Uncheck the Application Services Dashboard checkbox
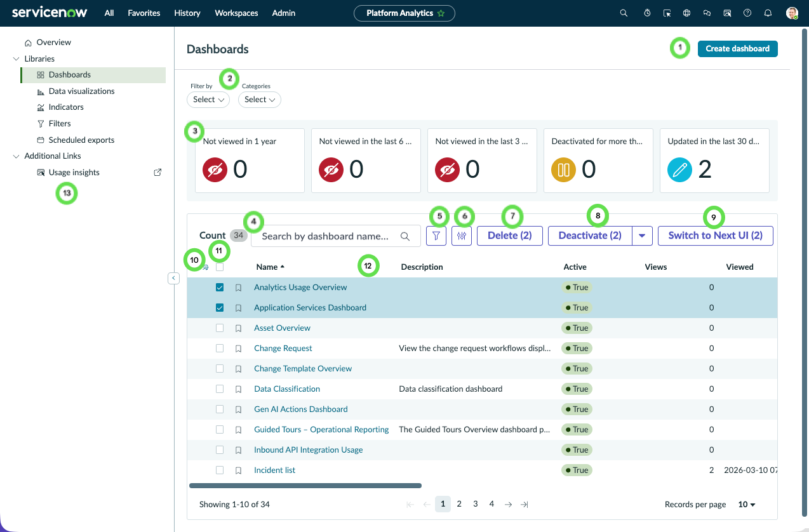Viewport: 809px width, 532px height. point(220,308)
